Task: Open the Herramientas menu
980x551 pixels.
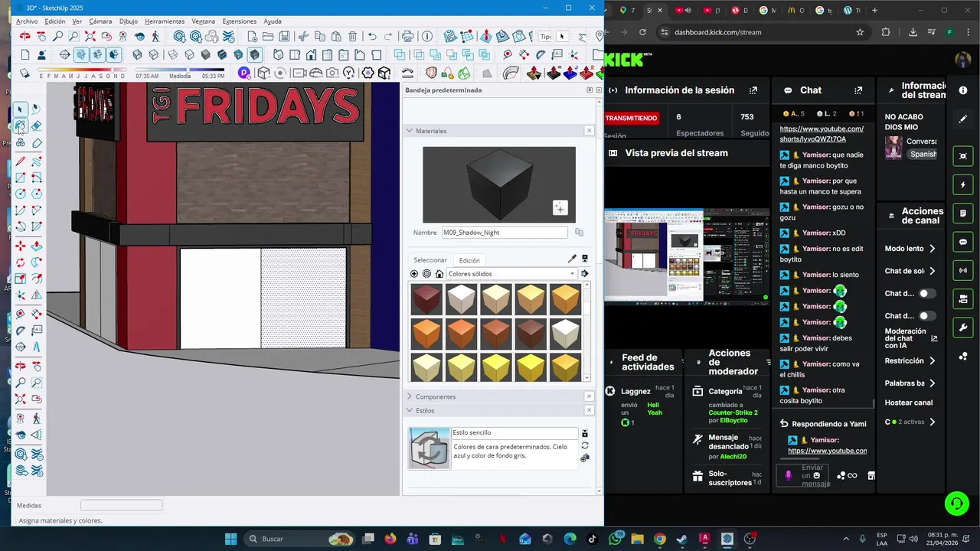Action: tap(165, 21)
